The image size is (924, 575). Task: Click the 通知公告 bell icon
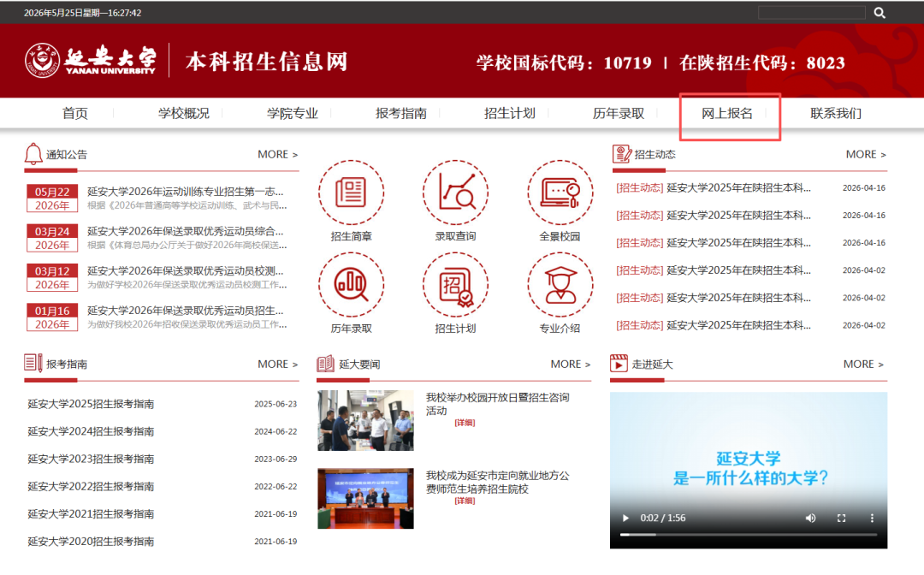click(x=33, y=154)
